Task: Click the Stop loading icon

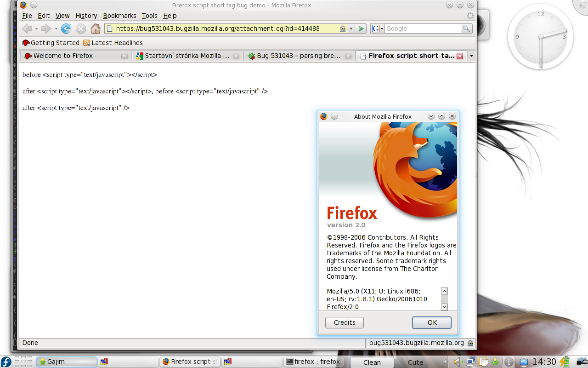Action: [81, 29]
